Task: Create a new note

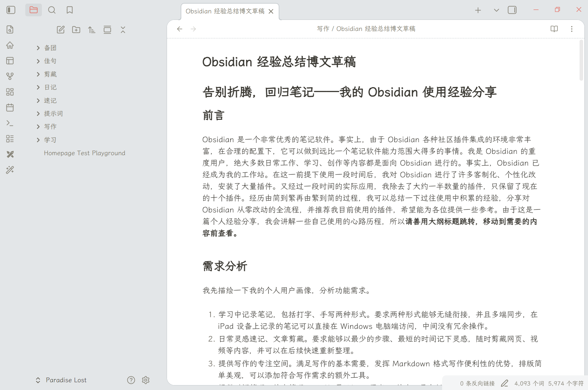Action: click(61, 30)
